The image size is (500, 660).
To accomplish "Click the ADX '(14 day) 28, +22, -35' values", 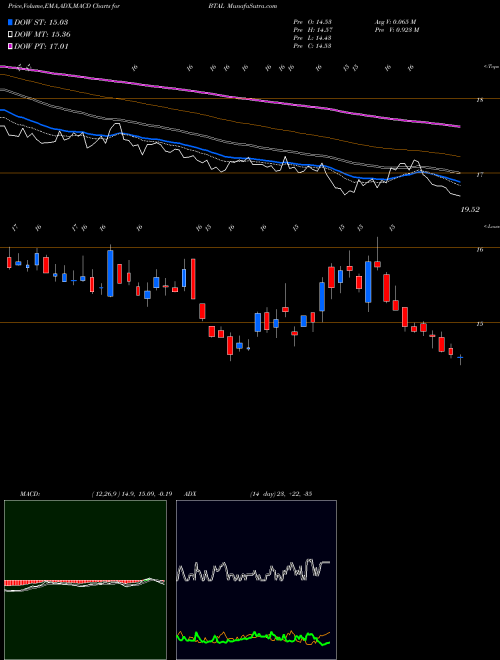I will (281, 494).
